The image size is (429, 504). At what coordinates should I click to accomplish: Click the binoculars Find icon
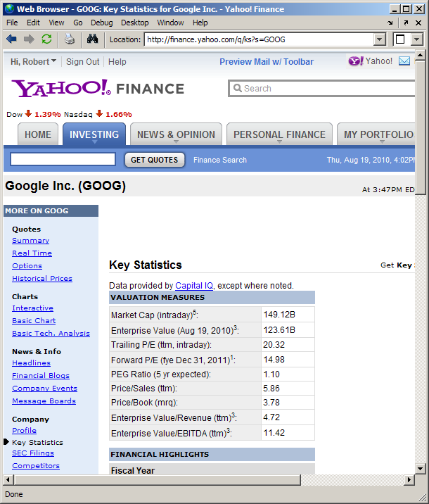point(92,39)
